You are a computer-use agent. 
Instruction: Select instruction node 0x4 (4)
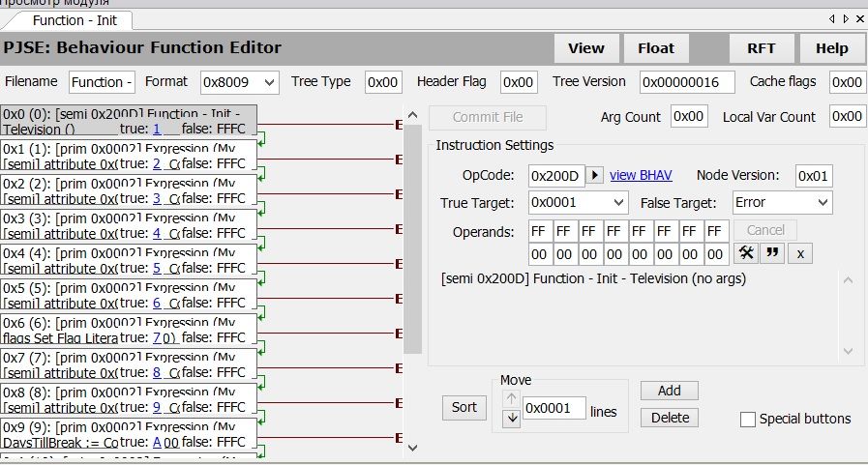[x=129, y=260]
